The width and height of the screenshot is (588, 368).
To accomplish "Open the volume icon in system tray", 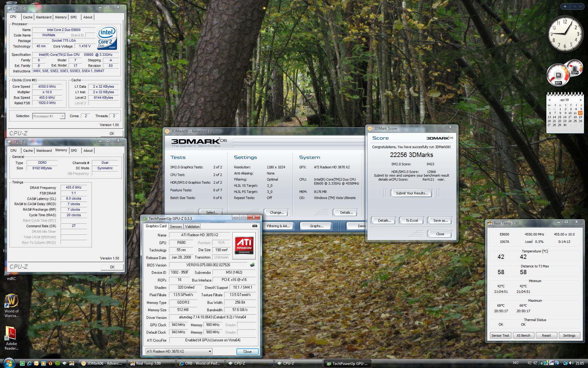I will pos(571,363).
